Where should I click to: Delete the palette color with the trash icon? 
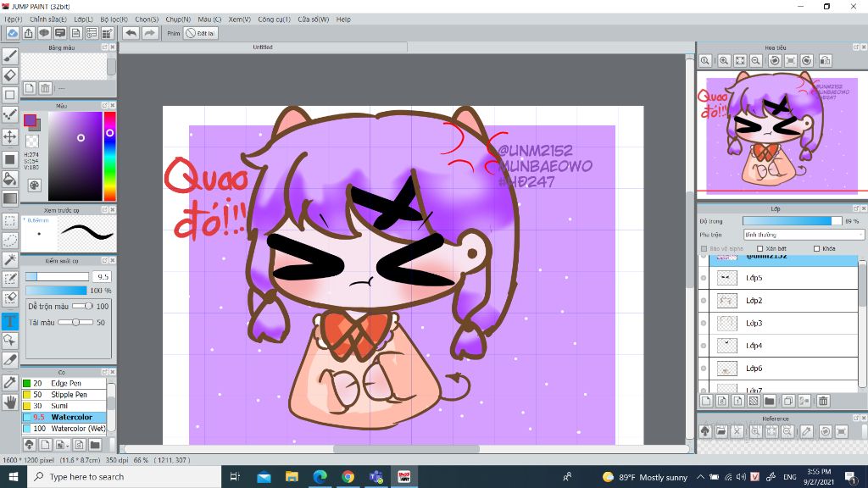pyautogui.click(x=46, y=88)
